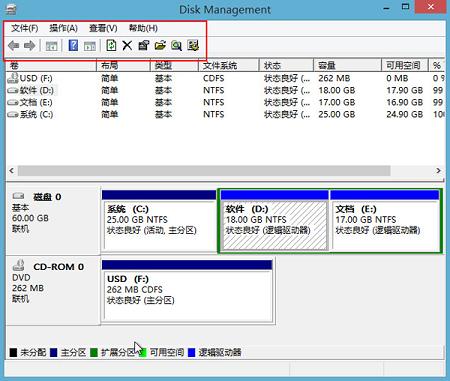Click the CD-ROM 0 drive icon
The image size is (450, 381).
tap(18, 265)
